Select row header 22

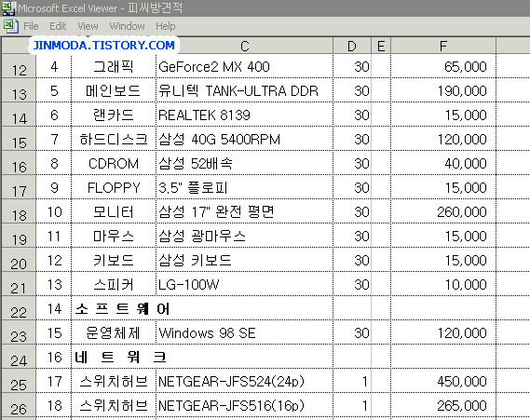[19, 308]
